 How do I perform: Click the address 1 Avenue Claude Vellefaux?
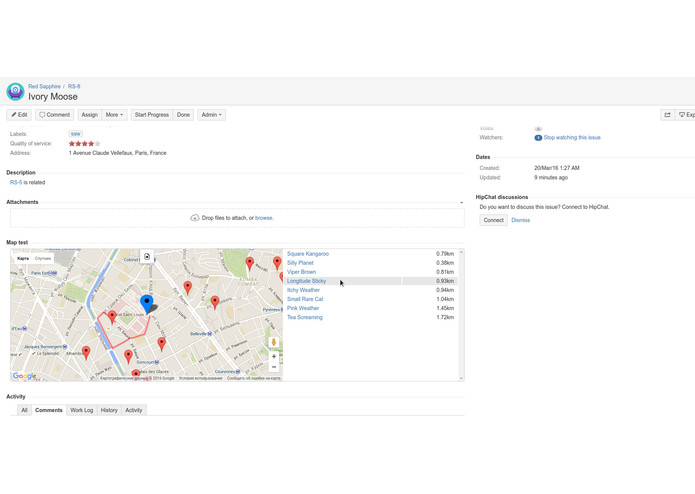[117, 153]
